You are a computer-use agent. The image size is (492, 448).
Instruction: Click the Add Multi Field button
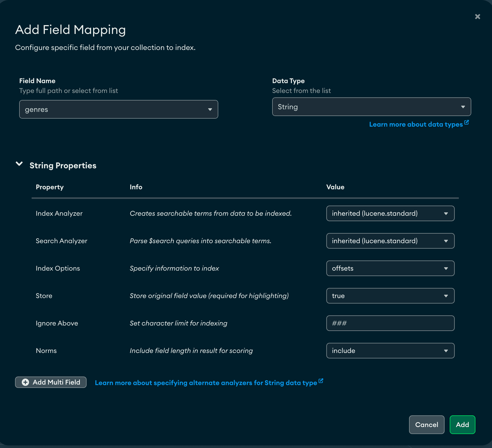[x=51, y=382]
